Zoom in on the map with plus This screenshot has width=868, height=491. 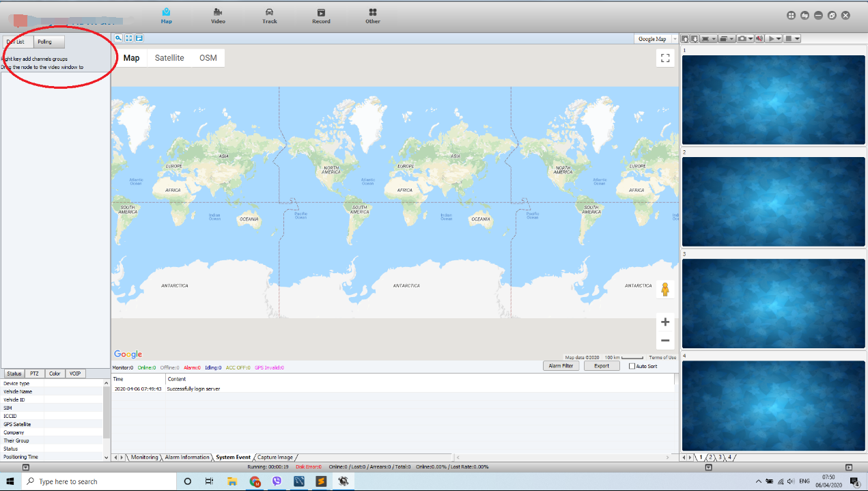click(x=665, y=322)
